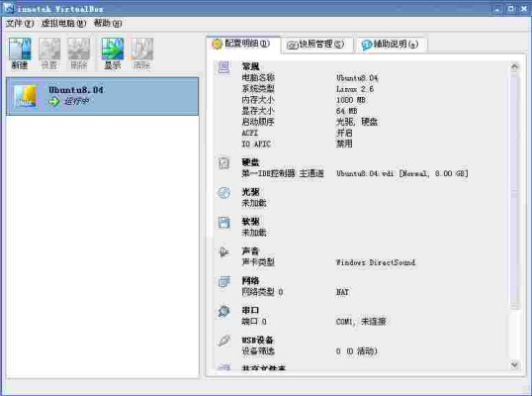The image size is (532, 396).
Task: Switch to the 快照管理 (Snapshots) tab
Action: point(316,45)
